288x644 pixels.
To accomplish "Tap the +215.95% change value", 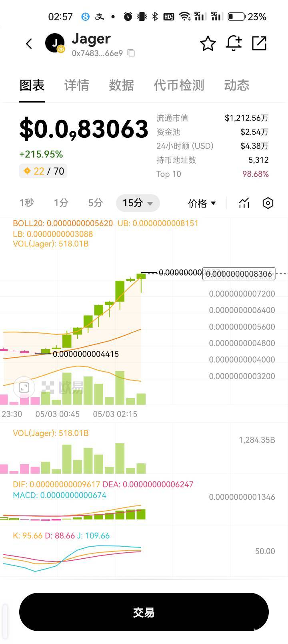I will 41,154.
